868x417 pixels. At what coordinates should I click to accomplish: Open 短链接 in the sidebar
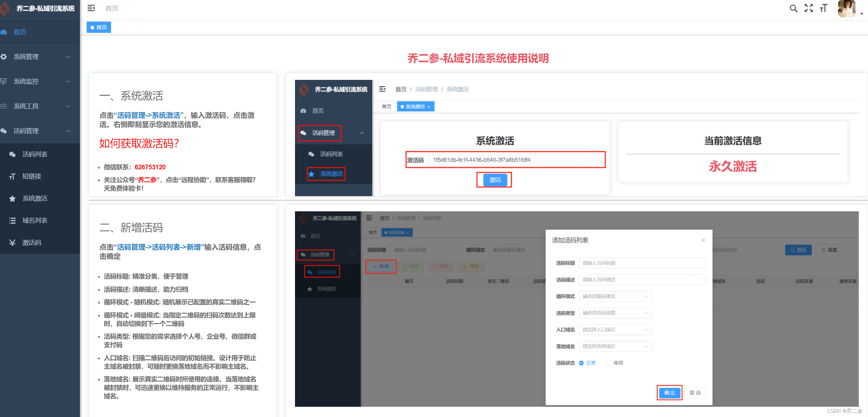click(31, 176)
